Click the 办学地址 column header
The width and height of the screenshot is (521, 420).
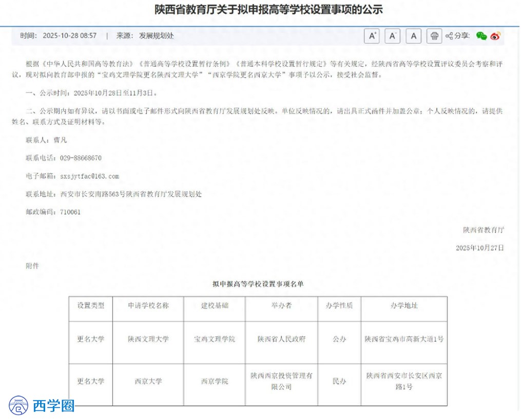tap(404, 305)
